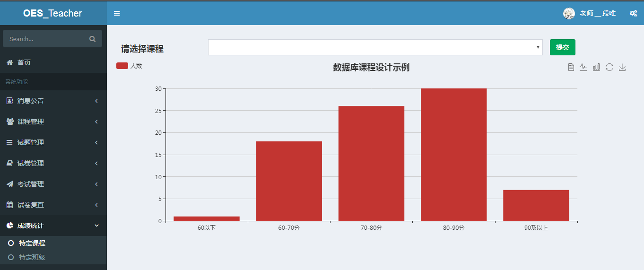Save chart as image icon
The height and width of the screenshot is (270, 644).
pyautogui.click(x=622, y=67)
